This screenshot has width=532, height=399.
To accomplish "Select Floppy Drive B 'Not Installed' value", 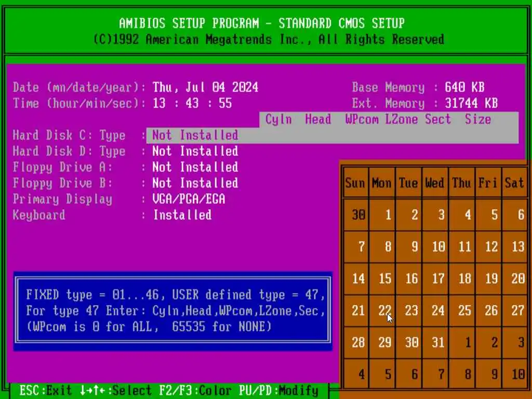I will (x=195, y=183).
